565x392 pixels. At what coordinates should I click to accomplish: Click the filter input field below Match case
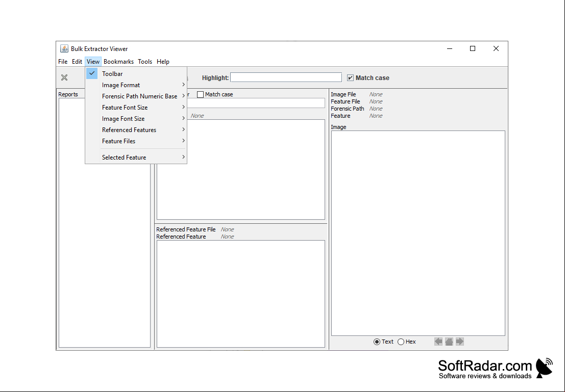point(256,103)
